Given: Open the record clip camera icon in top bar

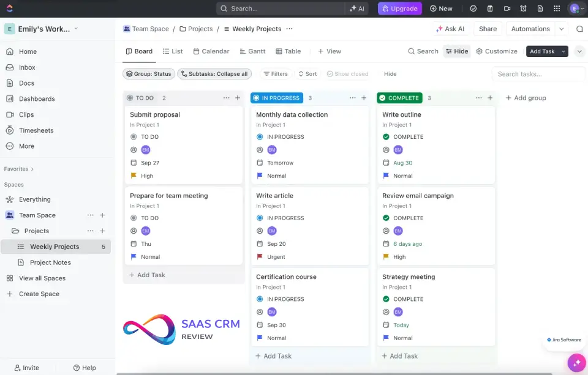Looking at the screenshot, I should pyautogui.click(x=507, y=9).
